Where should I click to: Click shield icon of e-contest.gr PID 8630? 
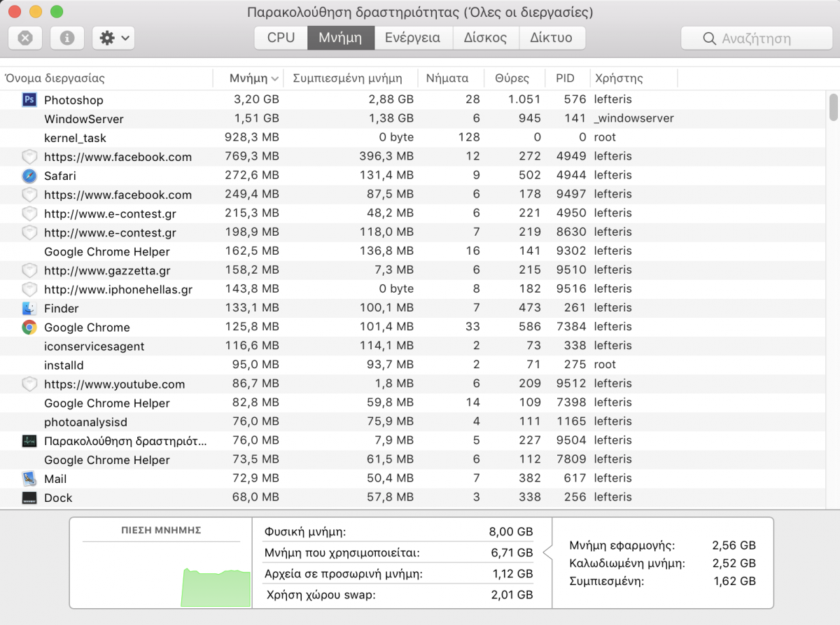pos(29,232)
